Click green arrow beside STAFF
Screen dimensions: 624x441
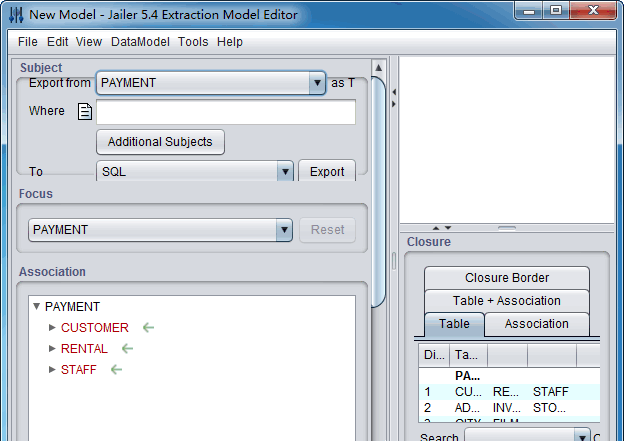116,369
